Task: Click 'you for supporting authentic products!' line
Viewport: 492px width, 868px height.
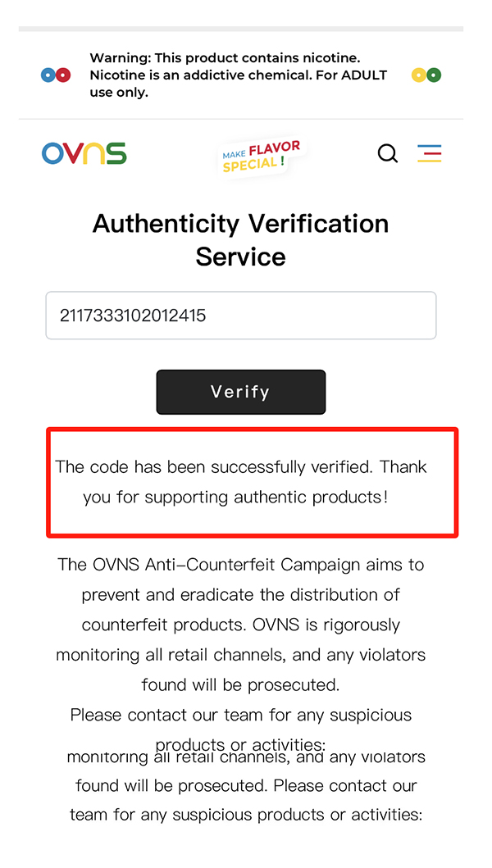Action: 235,497
